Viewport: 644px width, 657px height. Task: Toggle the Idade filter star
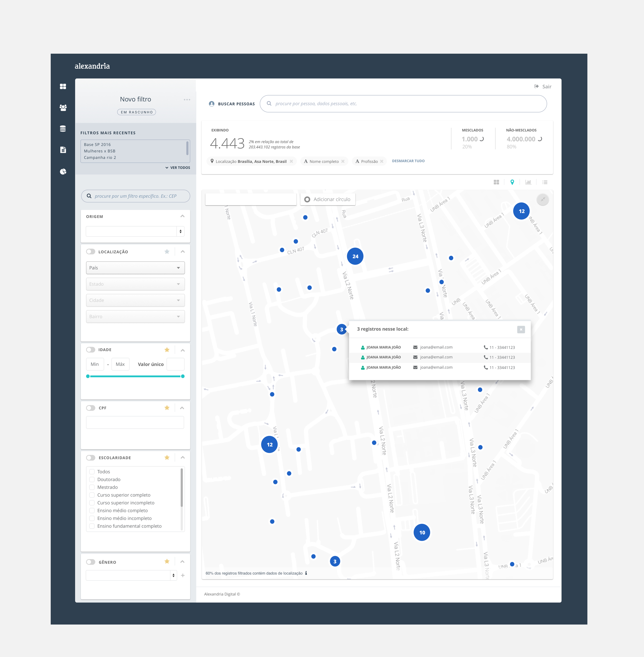pyautogui.click(x=167, y=350)
